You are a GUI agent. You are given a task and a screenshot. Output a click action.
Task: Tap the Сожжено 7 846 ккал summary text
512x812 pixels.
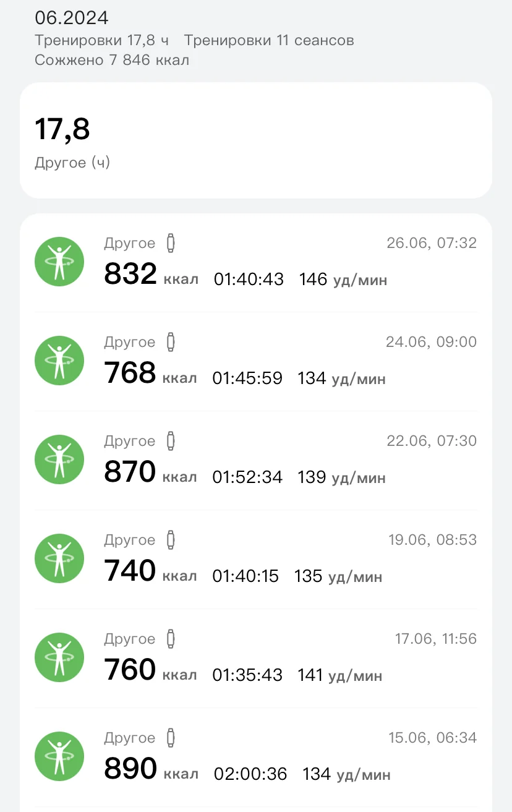point(112,60)
